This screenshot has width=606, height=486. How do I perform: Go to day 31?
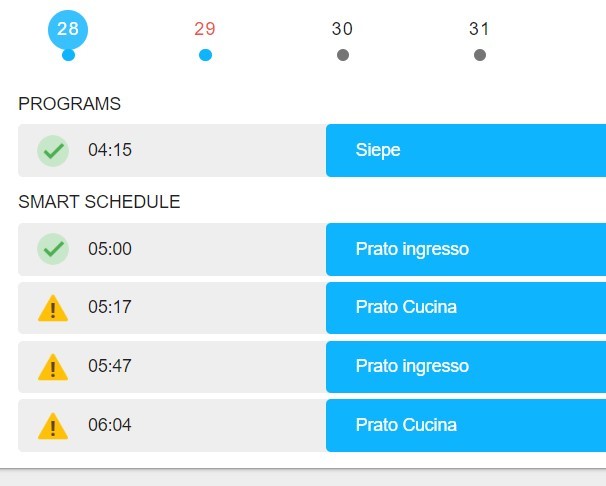(x=479, y=29)
